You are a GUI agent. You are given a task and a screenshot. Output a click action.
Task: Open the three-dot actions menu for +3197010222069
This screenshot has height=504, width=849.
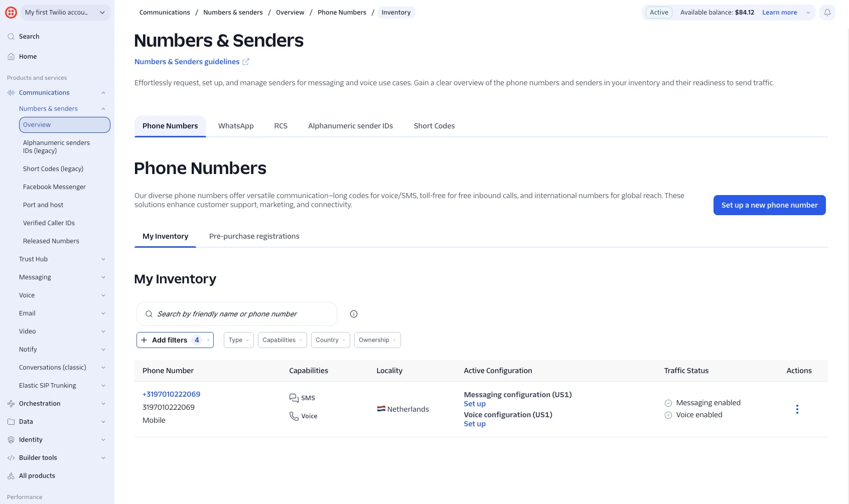click(x=797, y=409)
